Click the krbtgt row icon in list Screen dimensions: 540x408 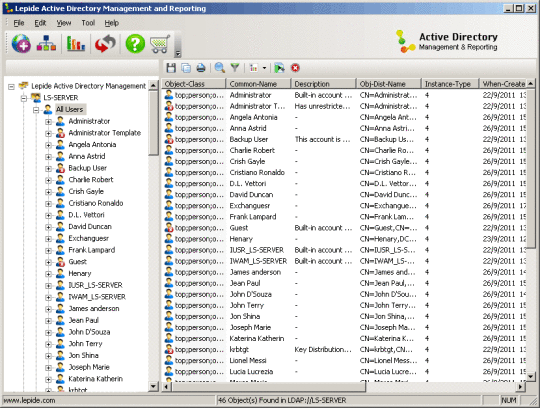(169, 350)
